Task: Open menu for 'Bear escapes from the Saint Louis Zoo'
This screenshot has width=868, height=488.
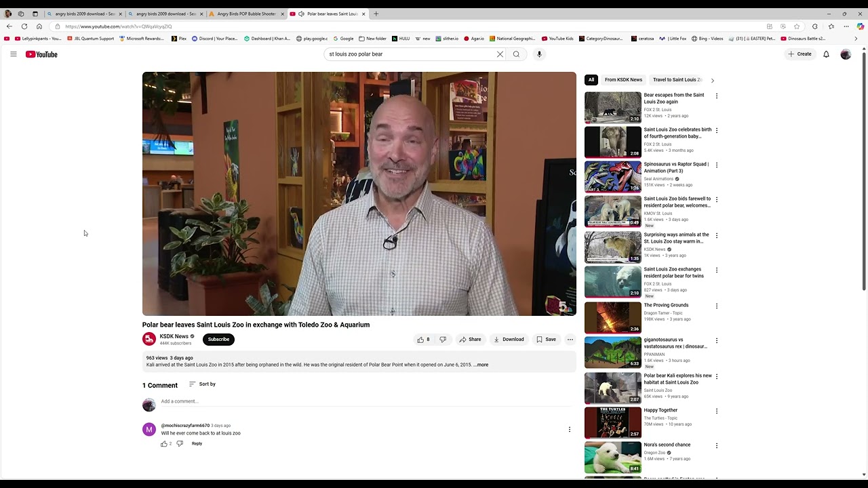Action: click(x=717, y=96)
